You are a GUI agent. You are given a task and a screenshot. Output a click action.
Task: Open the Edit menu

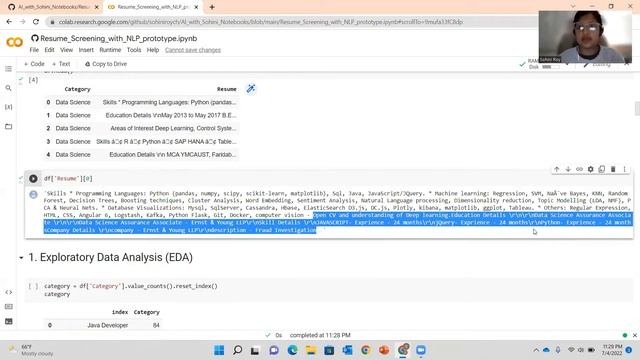point(49,50)
